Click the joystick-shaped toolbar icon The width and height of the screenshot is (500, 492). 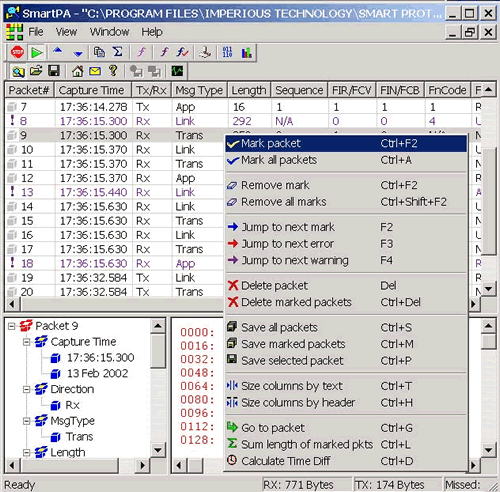pyautogui.click(x=205, y=52)
